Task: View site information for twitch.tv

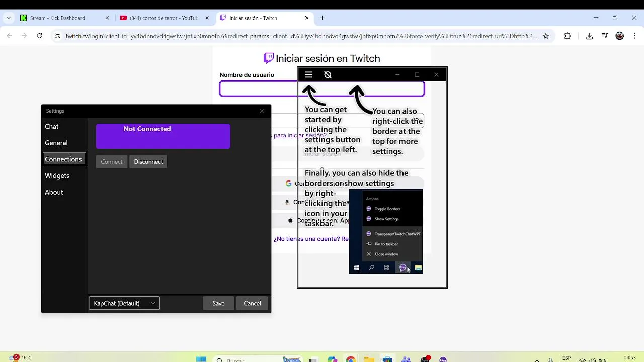Action: pos(57,36)
